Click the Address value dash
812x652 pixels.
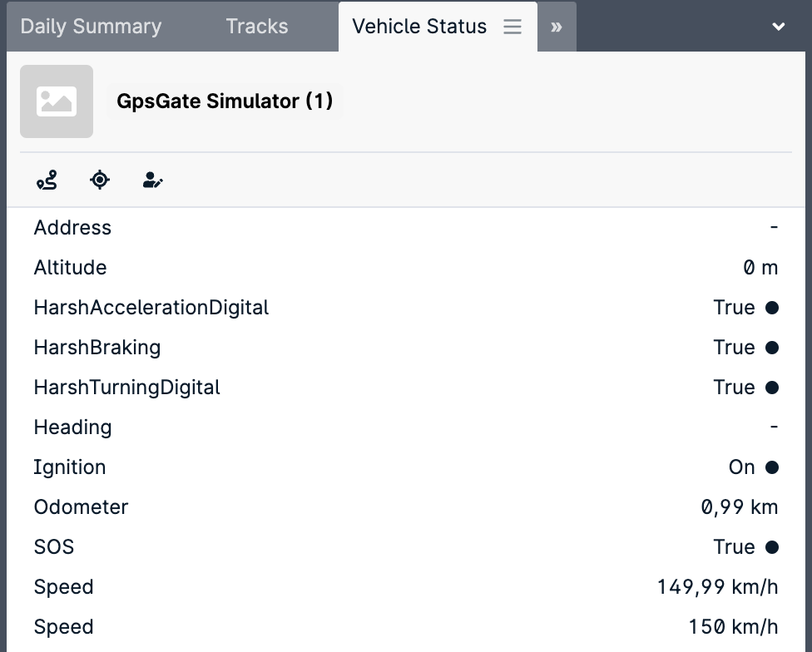tap(773, 227)
